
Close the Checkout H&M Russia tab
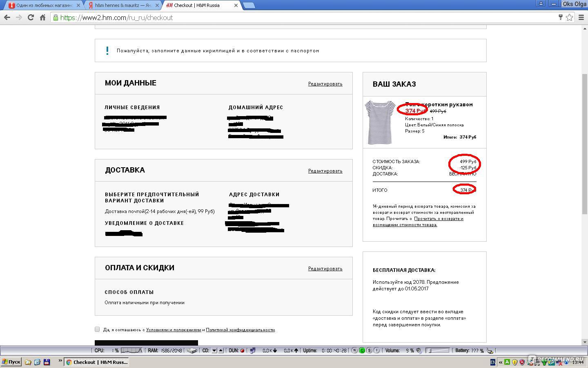pyautogui.click(x=236, y=5)
